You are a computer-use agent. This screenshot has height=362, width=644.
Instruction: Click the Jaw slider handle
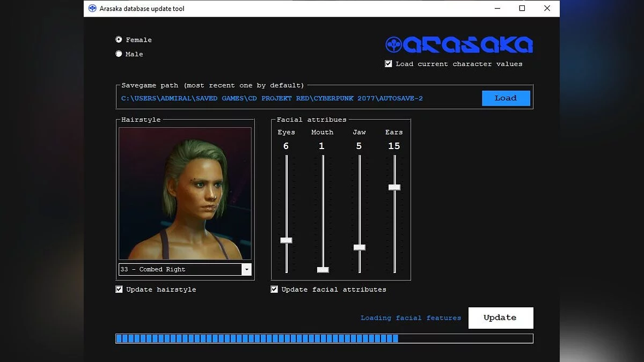point(359,247)
